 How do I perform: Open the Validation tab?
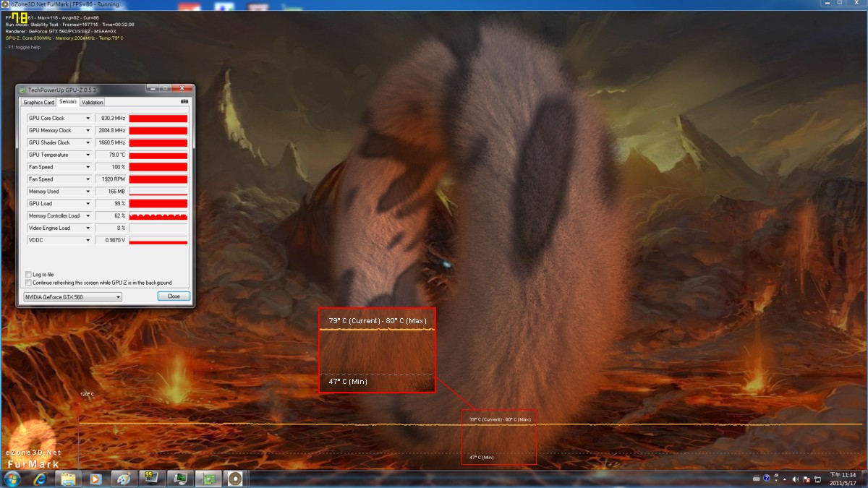(x=93, y=103)
